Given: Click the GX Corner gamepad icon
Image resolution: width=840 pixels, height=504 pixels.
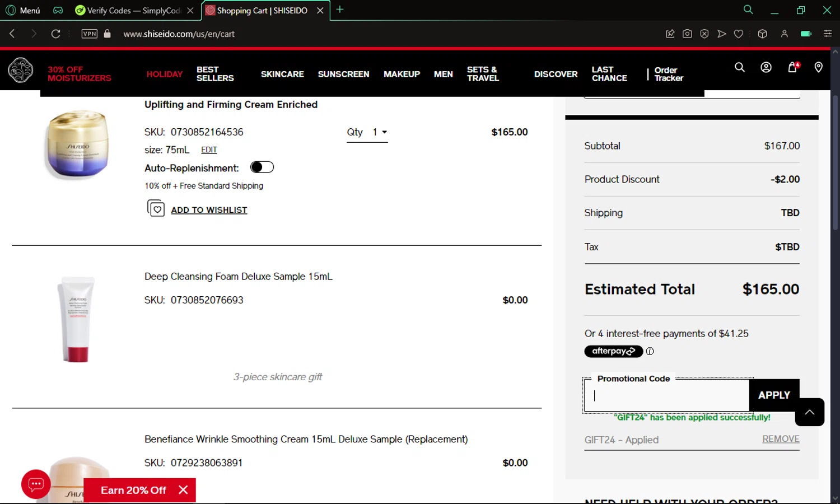Looking at the screenshot, I should point(58,10).
